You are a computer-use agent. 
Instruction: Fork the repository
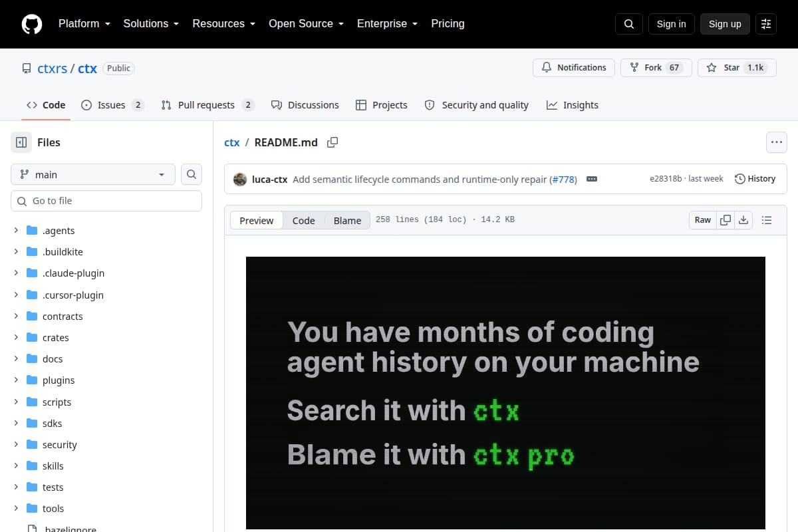[x=656, y=68]
